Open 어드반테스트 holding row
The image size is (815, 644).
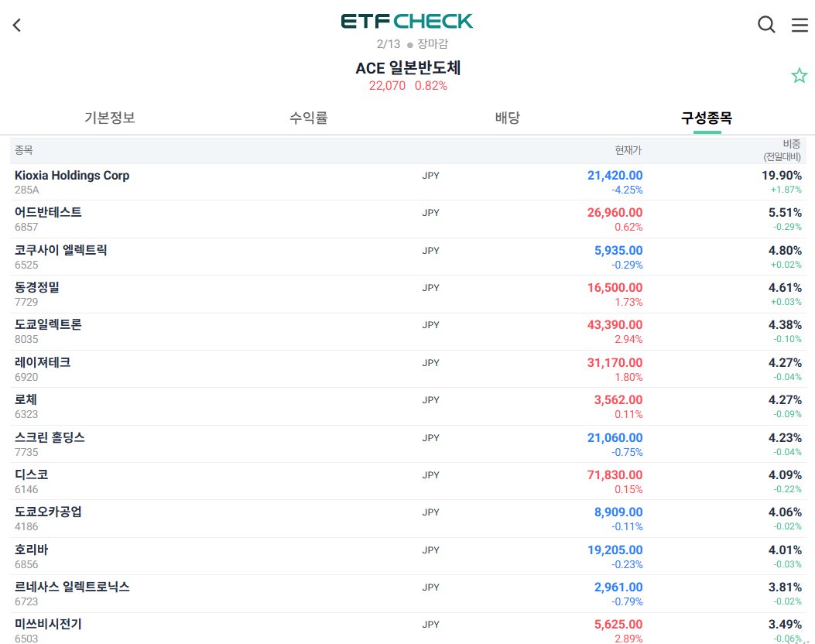(408, 219)
